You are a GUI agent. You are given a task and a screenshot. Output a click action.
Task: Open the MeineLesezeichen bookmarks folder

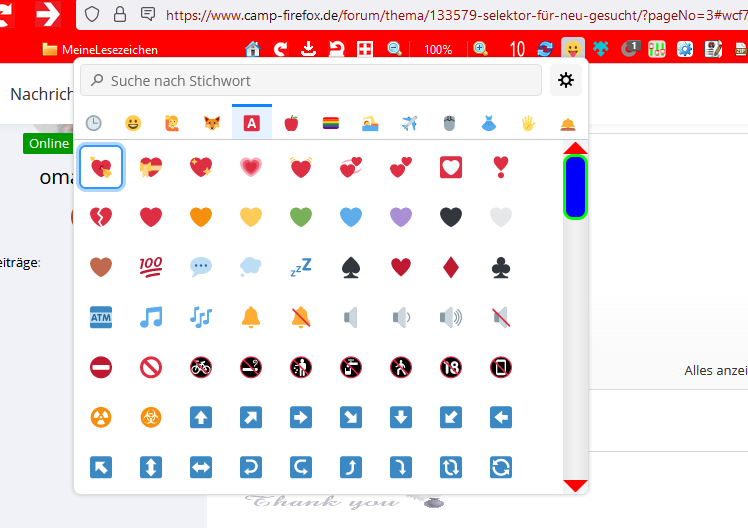[100, 49]
